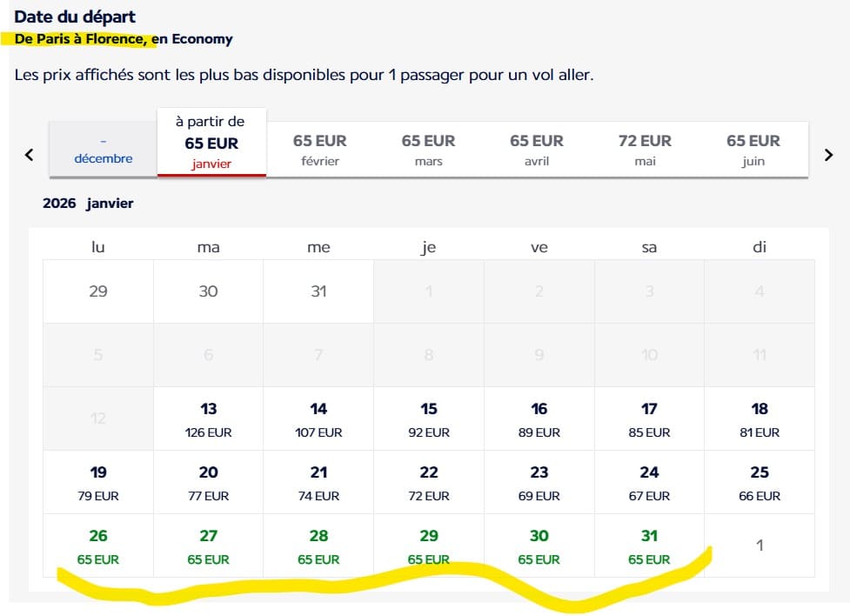Select the décembre month tab
Screen dimensions: 850x616
(x=103, y=148)
